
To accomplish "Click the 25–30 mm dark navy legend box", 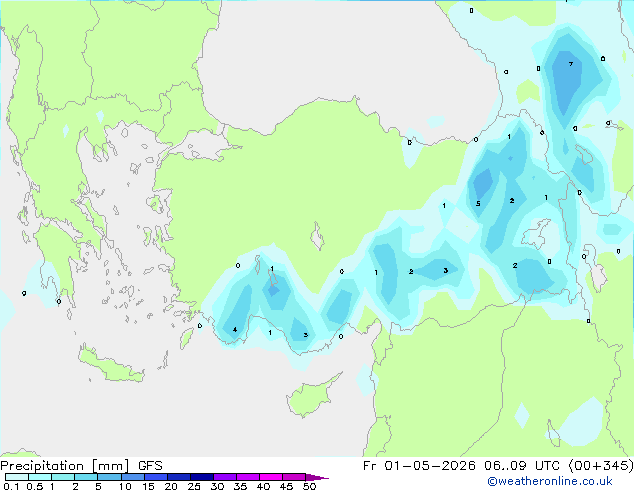I will 202,477.
